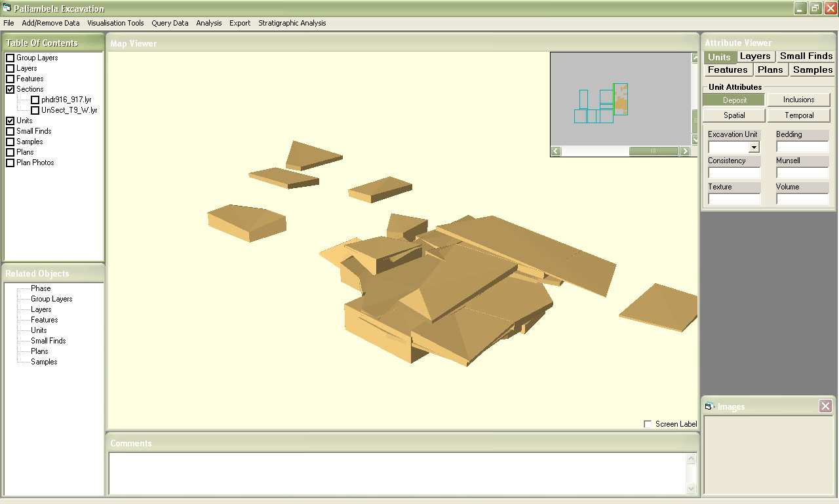Click inside the Comments text box
The width and height of the screenshot is (839, 504).
click(x=397, y=473)
